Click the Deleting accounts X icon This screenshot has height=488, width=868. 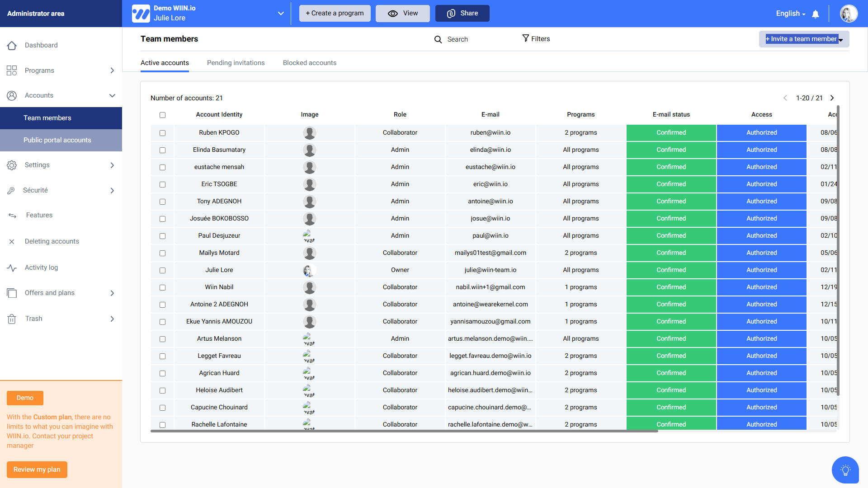coord(12,242)
